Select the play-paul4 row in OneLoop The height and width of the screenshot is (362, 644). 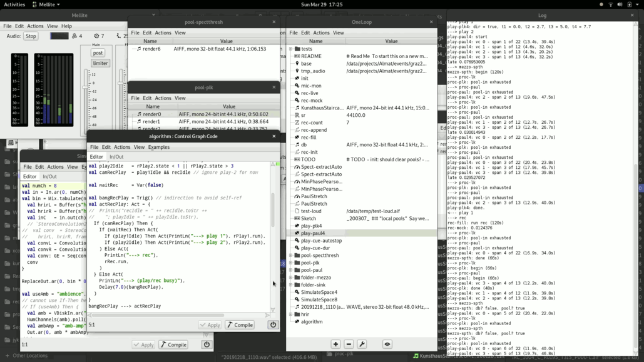tap(312, 233)
